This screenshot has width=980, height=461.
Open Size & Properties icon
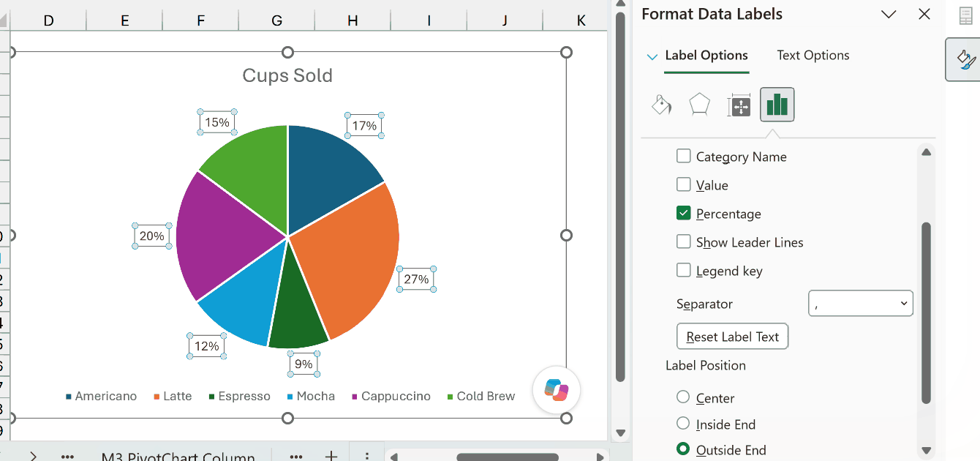(739, 106)
